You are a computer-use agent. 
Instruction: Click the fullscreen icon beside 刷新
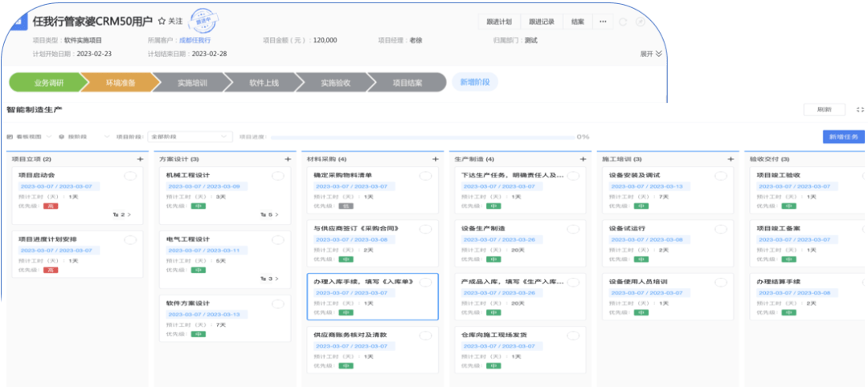click(861, 109)
